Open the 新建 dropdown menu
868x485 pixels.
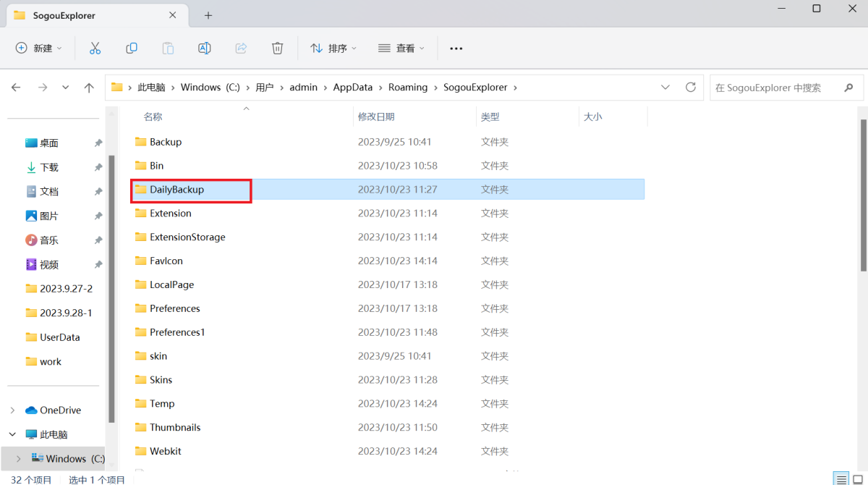pyautogui.click(x=39, y=48)
